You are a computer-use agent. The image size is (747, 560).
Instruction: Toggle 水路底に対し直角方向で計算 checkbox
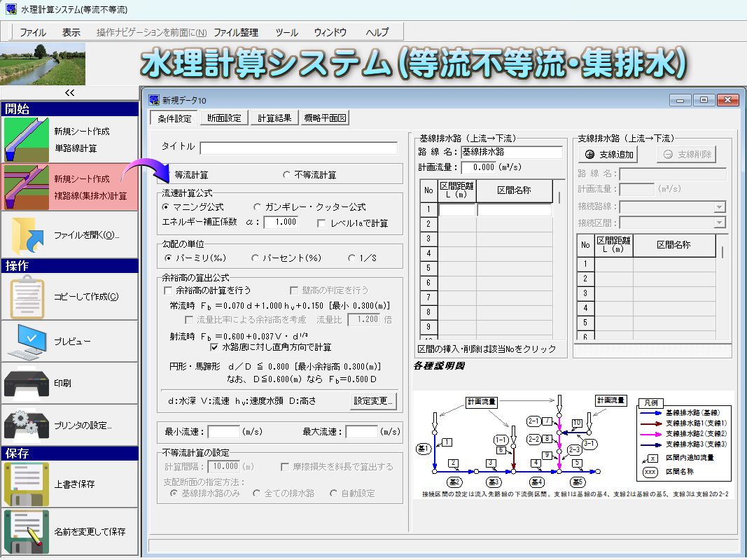(214, 347)
